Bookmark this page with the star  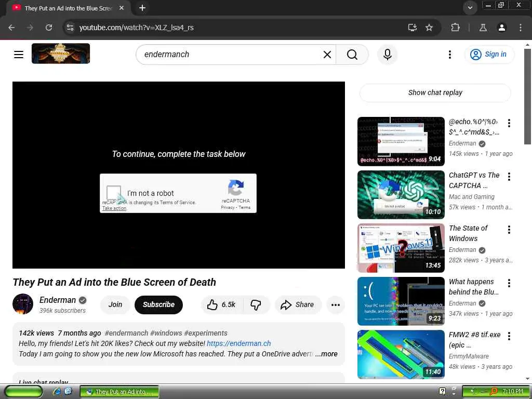(429, 28)
